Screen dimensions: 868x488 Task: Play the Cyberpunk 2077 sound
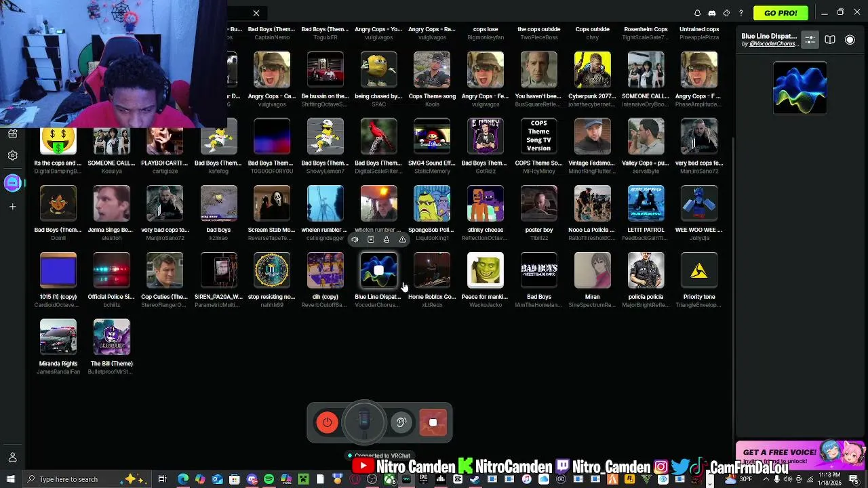pos(592,70)
